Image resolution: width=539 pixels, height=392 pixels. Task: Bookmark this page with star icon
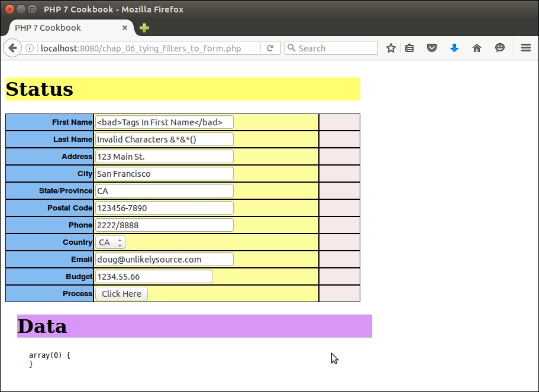click(390, 48)
